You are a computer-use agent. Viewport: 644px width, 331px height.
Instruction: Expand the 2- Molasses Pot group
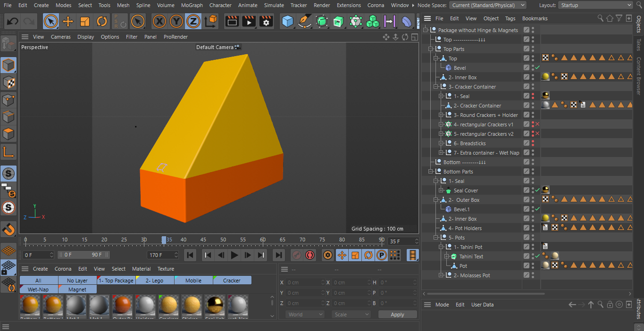click(441, 275)
